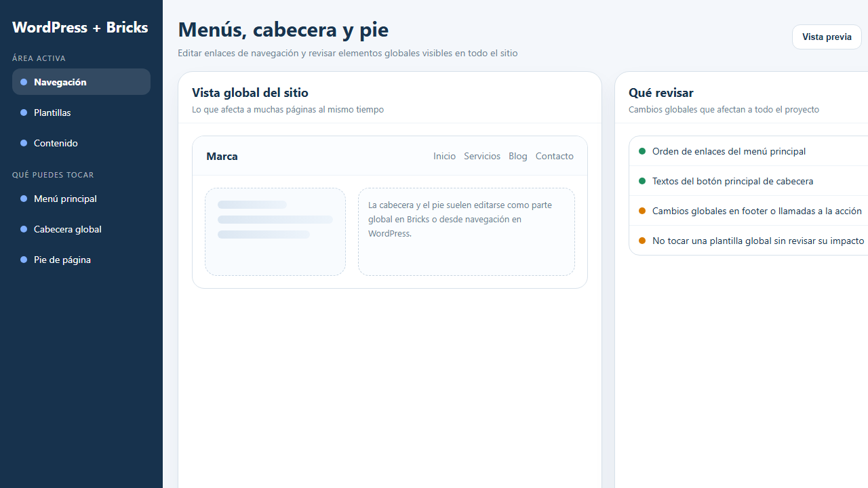Open Navegación in the sidebar
Screen dimensions: 868x488
coord(81,82)
